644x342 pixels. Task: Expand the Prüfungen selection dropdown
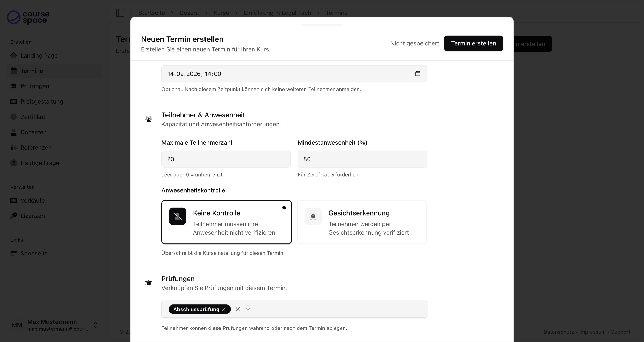(x=248, y=309)
